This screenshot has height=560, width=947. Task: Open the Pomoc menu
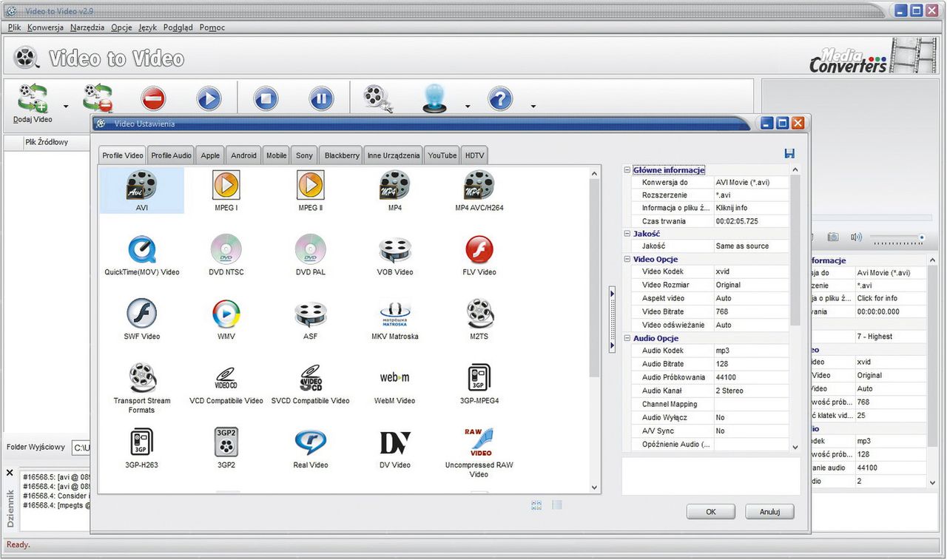(212, 27)
